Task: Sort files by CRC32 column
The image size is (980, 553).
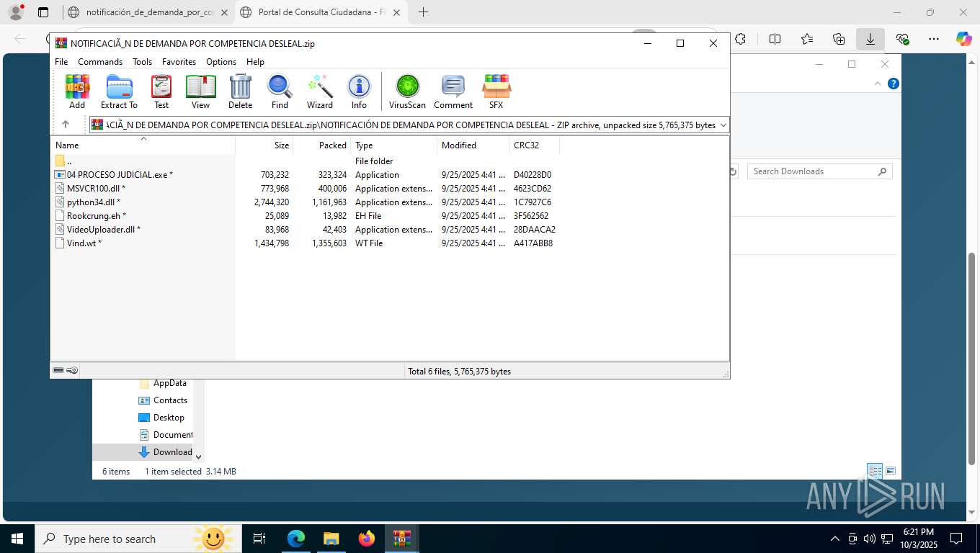Action: pos(535,145)
